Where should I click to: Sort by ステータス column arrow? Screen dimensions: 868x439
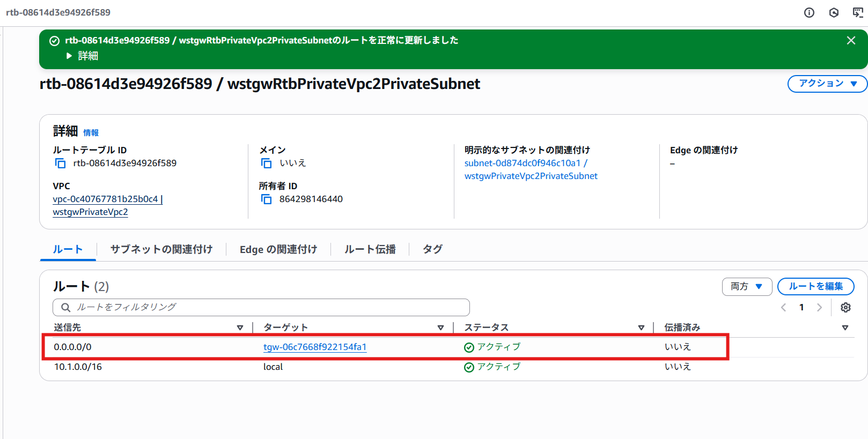point(641,328)
